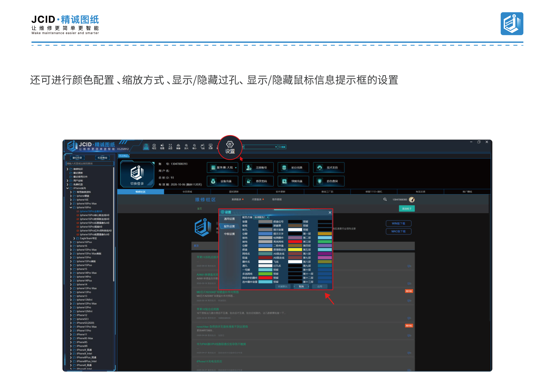Open the 案例版块 community link
The width and height of the screenshot is (555, 392).
236,200
